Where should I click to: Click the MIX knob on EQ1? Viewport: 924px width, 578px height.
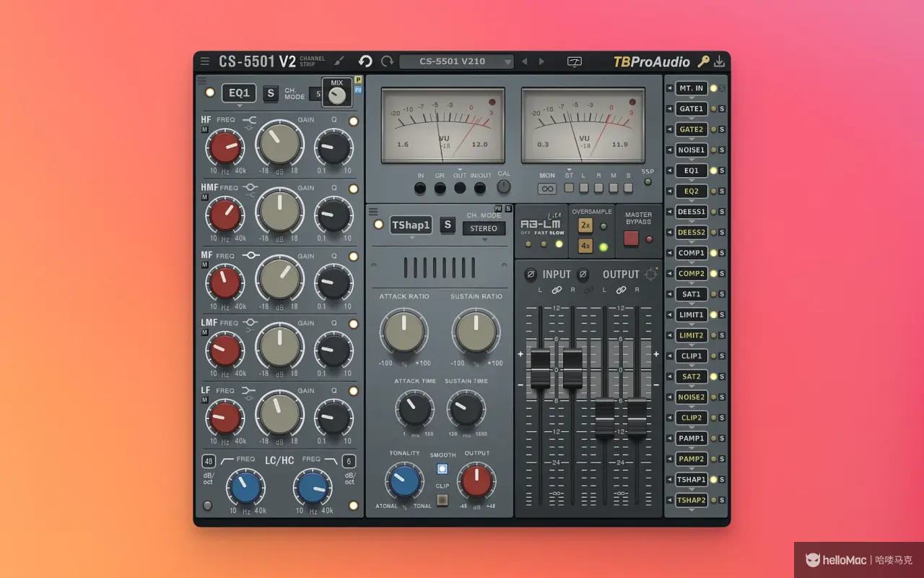337,95
